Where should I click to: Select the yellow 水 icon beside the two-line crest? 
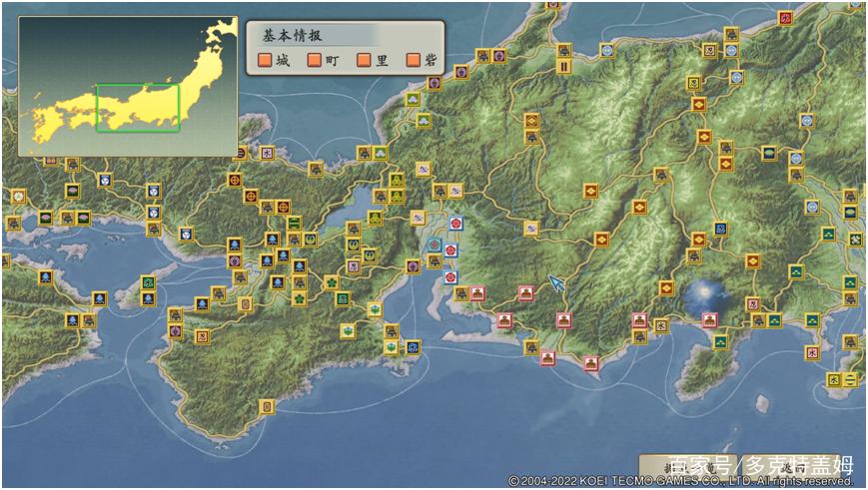pos(833,379)
